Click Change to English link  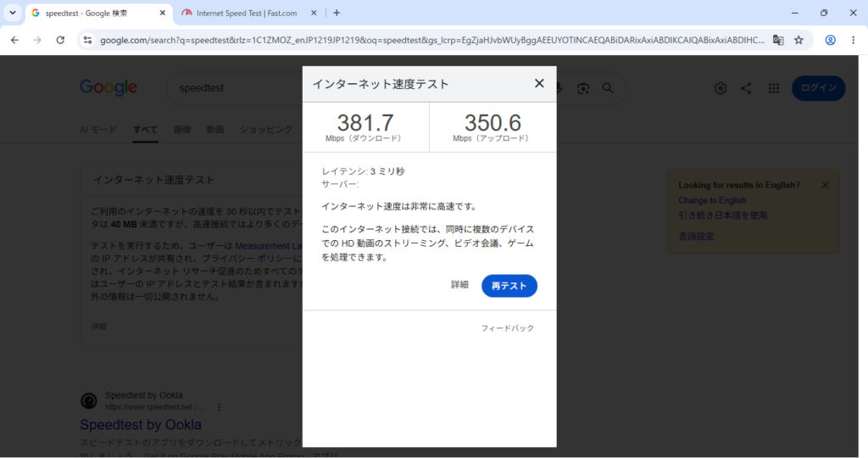point(712,200)
